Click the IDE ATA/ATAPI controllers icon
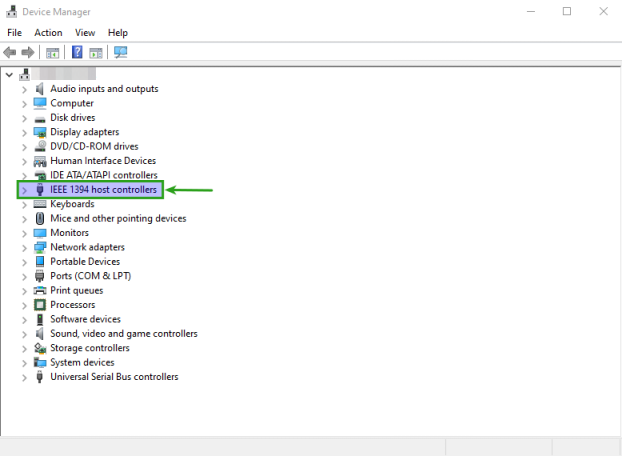Image resolution: width=622 pixels, height=456 pixels. click(x=40, y=175)
